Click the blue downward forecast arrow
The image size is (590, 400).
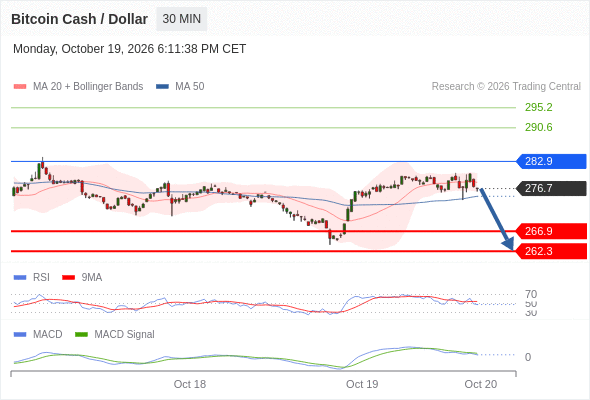tap(496, 219)
